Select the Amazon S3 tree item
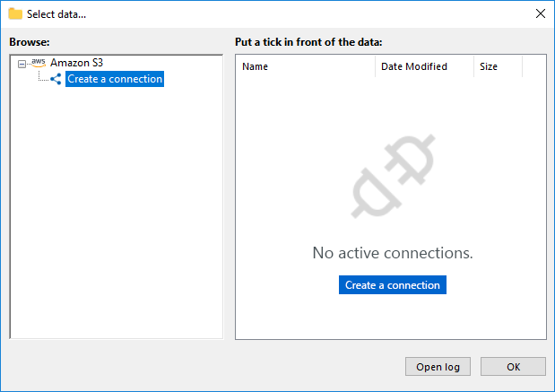 (77, 63)
